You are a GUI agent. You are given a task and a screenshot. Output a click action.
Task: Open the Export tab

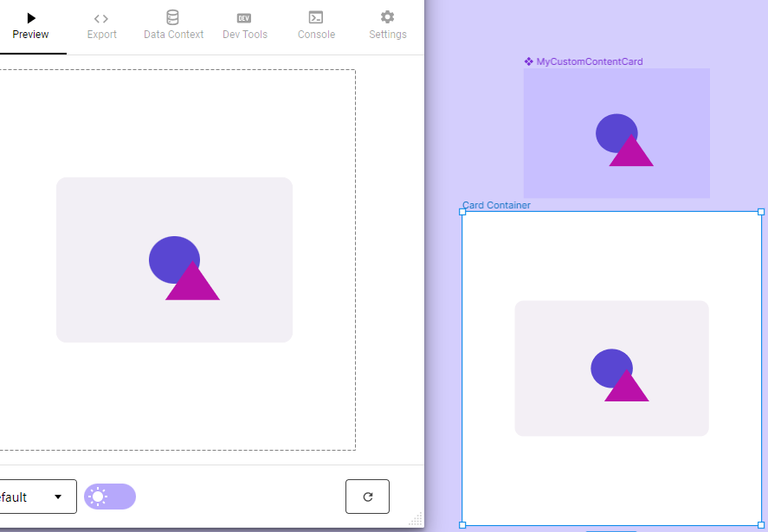point(101,26)
